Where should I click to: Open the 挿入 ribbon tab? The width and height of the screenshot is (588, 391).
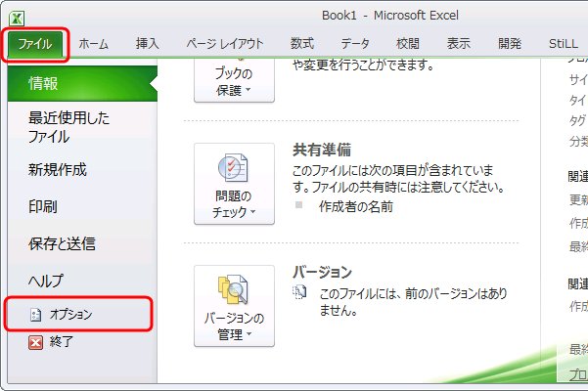(148, 44)
